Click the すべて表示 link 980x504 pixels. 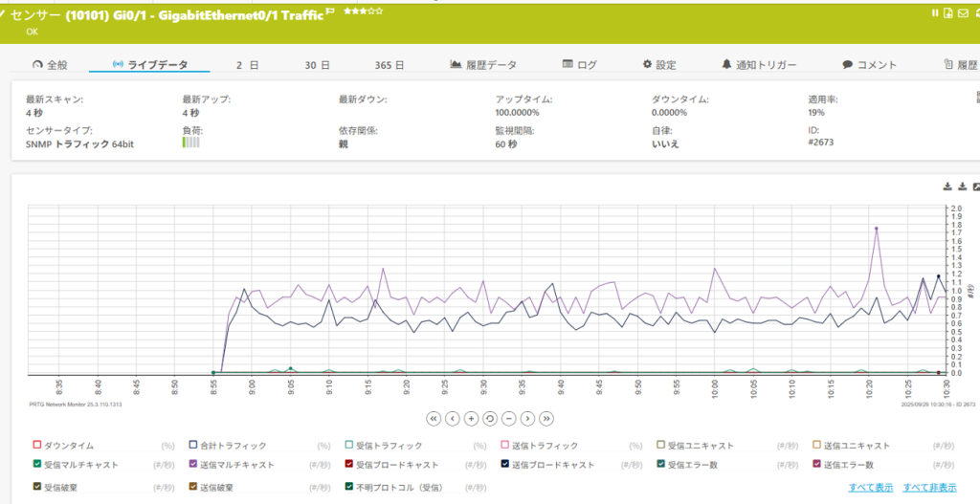871,487
